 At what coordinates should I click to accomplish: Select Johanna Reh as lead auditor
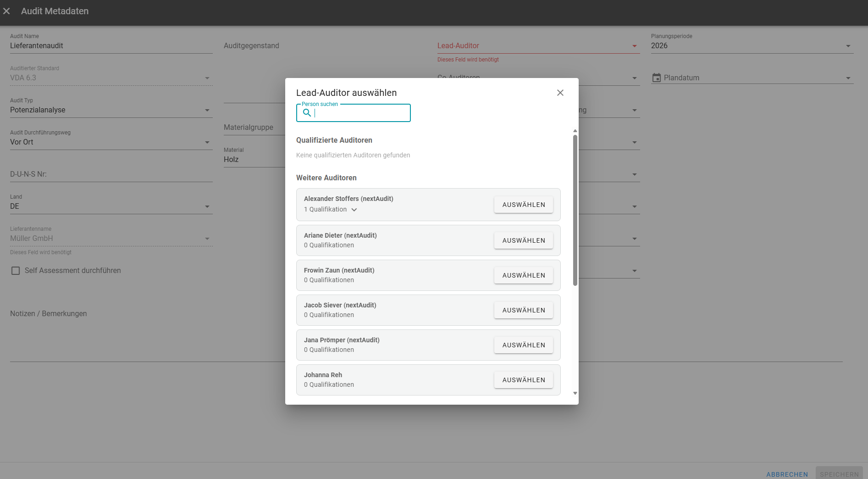[x=523, y=380]
